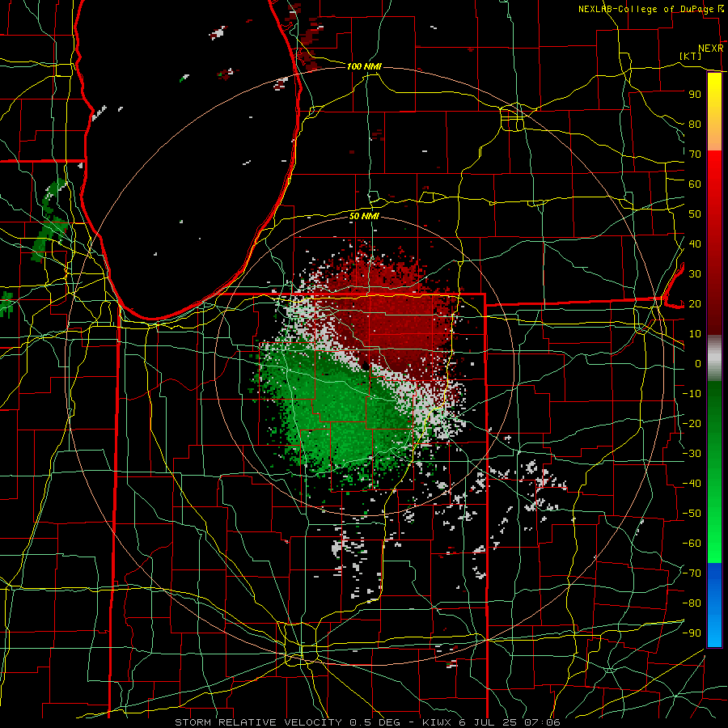Click the "-70" scale value
Screen dimensions: 728x728
(x=692, y=574)
